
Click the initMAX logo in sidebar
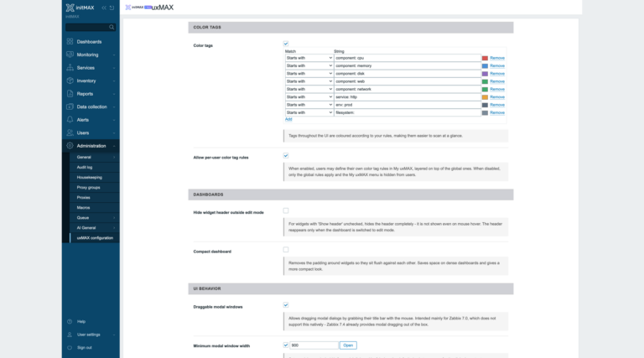click(80, 8)
